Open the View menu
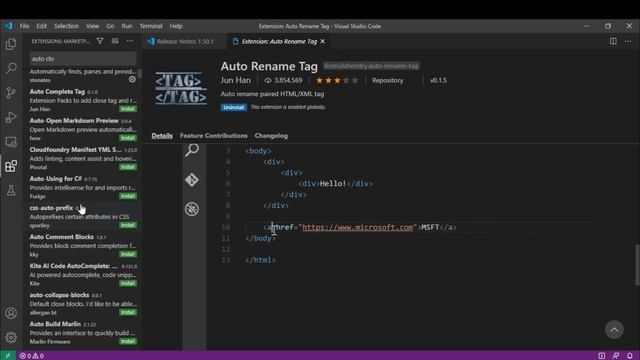Screen dimensions: 640x360 [x=92, y=26]
